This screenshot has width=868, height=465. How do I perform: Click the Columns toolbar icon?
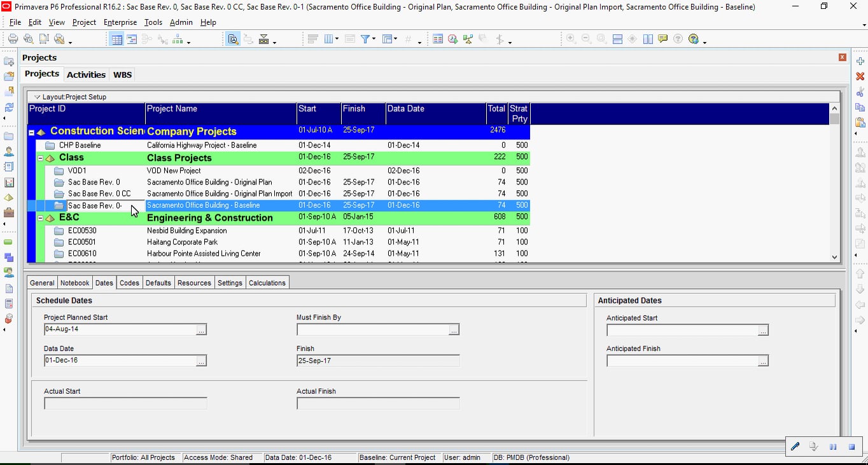click(329, 39)
